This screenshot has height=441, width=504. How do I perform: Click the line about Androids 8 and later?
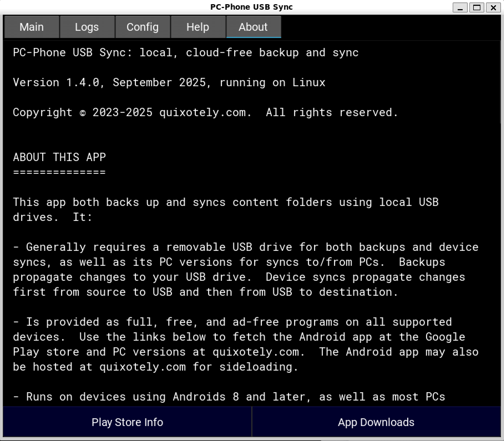point(229,397)
